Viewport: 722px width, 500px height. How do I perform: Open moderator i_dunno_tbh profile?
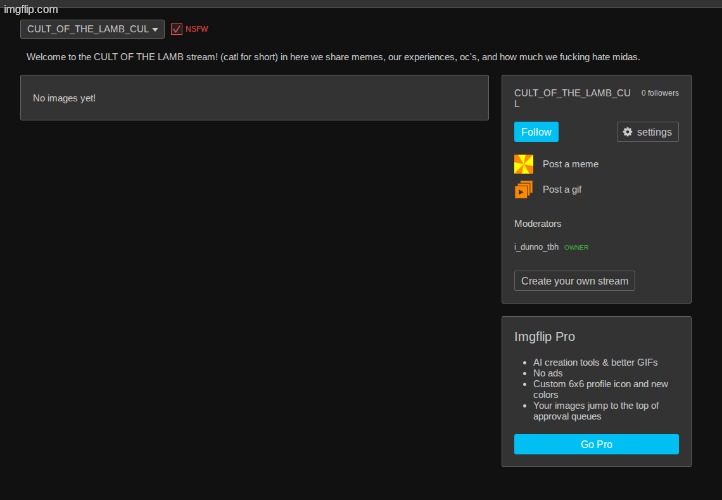pos(536,247)
